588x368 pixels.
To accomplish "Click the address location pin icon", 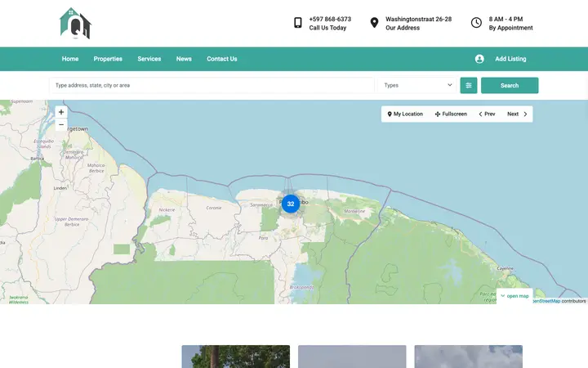I will (x=374, y=23).
